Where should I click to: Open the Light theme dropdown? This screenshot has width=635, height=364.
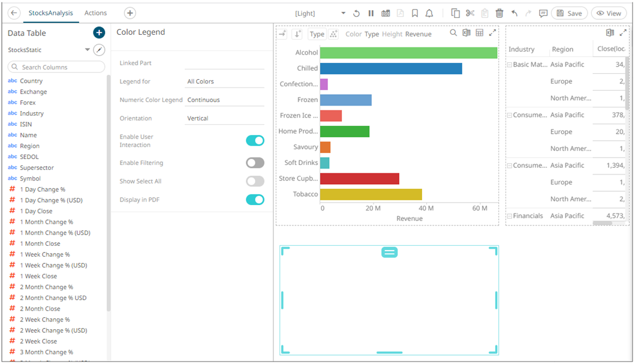pos(343,13)
